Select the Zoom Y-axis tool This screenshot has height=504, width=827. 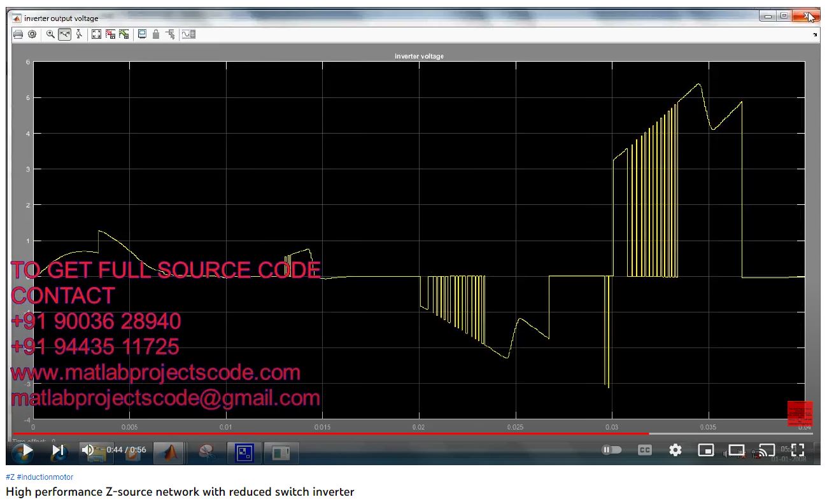[79, 34]
